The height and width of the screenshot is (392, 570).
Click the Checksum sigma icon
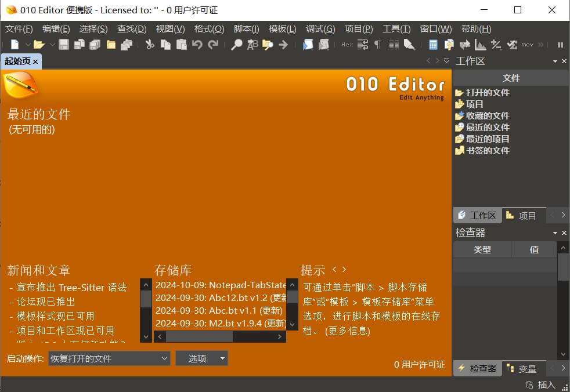tap(512, 44)
